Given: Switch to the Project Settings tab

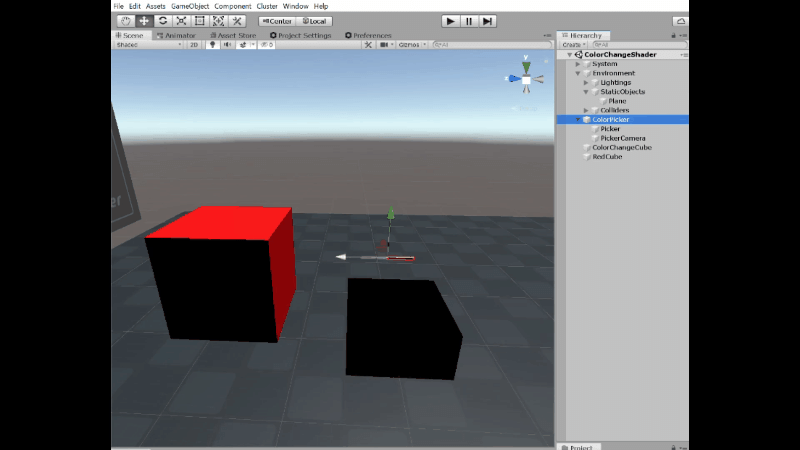Looking at the screenshot, I should tap(301, 35).
